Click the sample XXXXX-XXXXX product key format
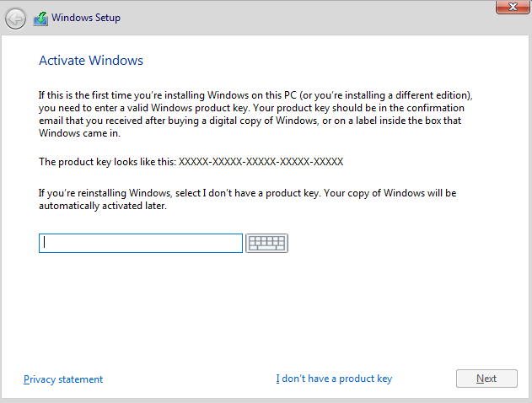 tap(261, 162)
